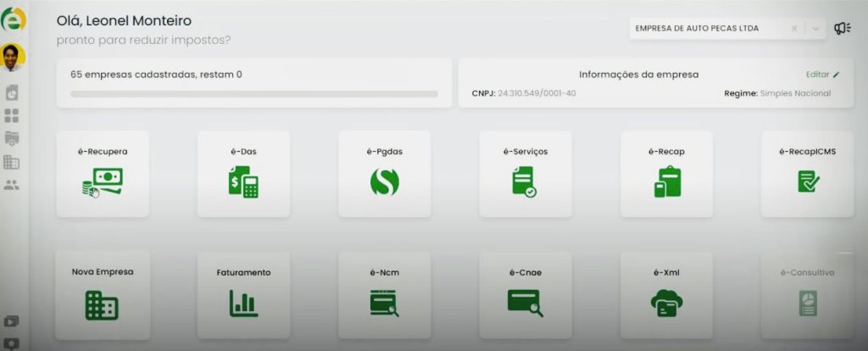Click the Informações da empresa heading
868x351 pixels.
click(639, 75)
